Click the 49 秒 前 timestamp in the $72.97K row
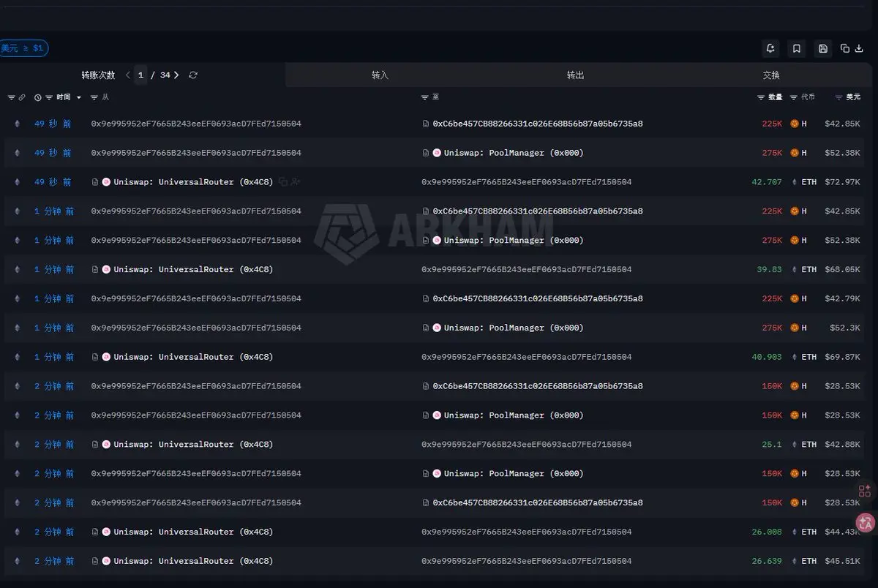This screenshot has width=878, height=588. tap(53, 182)
